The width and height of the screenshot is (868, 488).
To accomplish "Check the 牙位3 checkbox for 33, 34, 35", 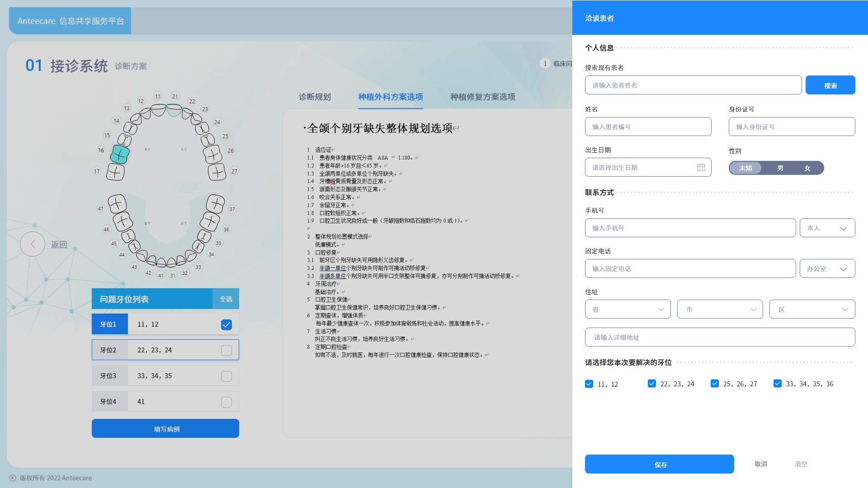I will coord(226,376).
